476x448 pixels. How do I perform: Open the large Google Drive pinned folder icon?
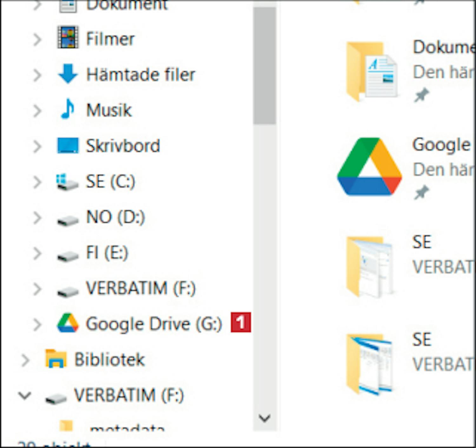(369, 167)
